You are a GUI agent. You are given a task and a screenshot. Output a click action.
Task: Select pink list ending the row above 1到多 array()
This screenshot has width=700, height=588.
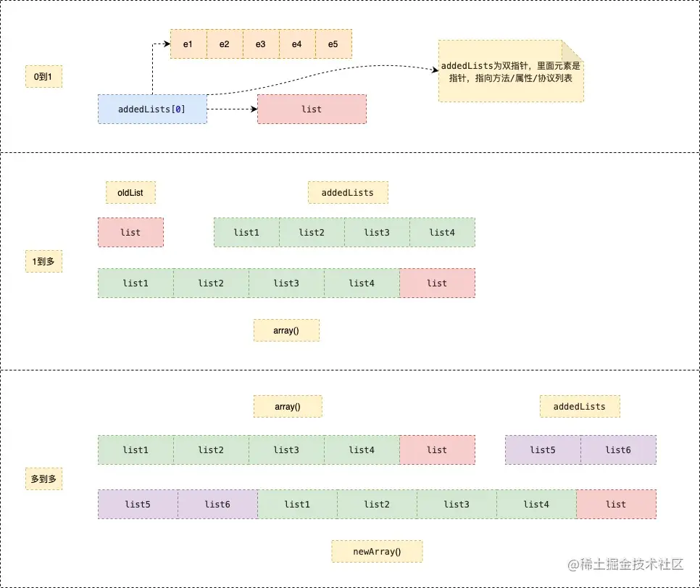pyautogui.click(x=438, y=283)
